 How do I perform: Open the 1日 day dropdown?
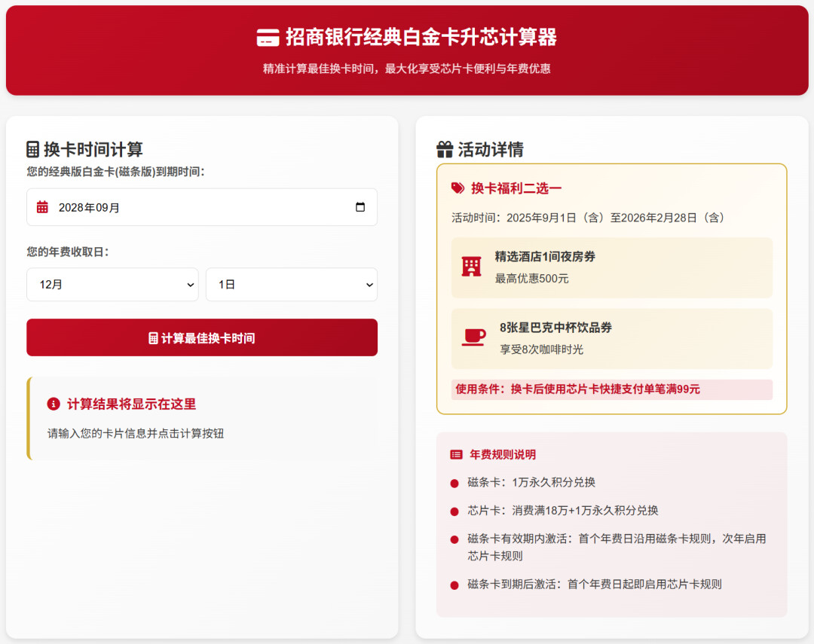coord(291,285)
